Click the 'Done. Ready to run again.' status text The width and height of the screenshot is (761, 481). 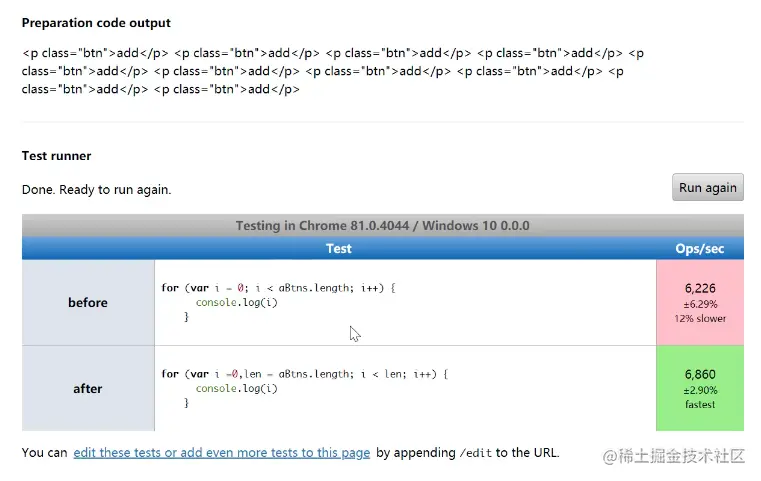(x=97, y=189)
